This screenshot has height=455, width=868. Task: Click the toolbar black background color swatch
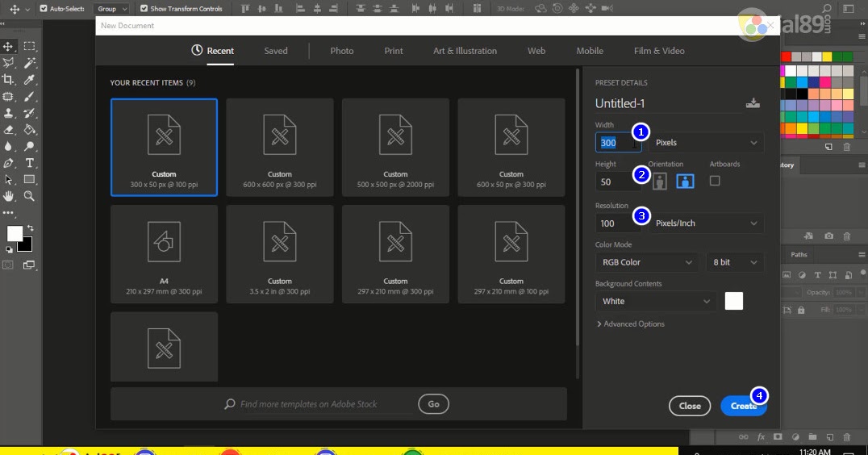26,246
